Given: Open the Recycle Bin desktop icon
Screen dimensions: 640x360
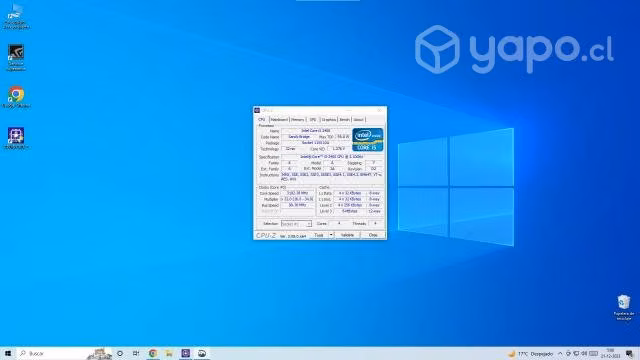Looking at the screenshot, I should (x=624, y=307).
